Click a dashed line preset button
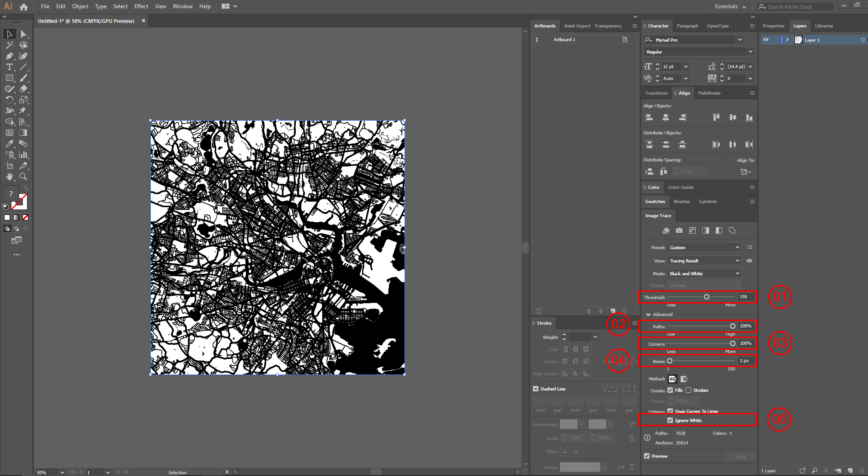Viewport: 868px width, 476px height. coord(611,389)
